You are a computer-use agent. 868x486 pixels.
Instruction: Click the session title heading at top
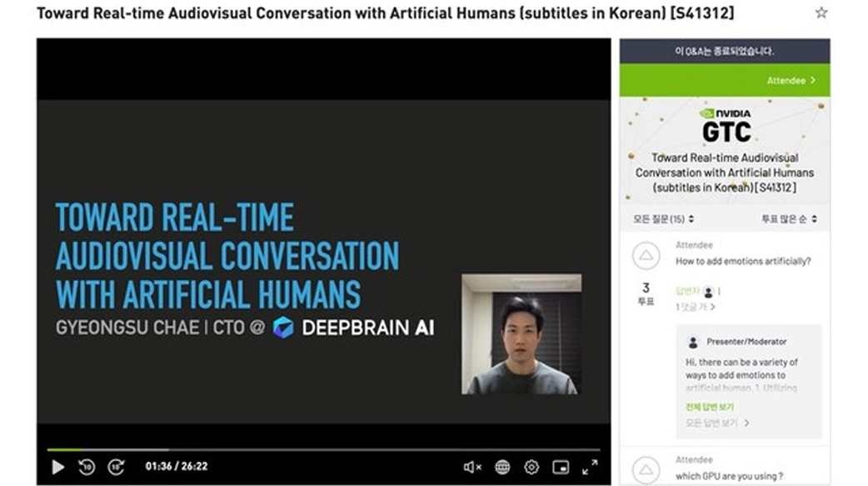[386, 13]
